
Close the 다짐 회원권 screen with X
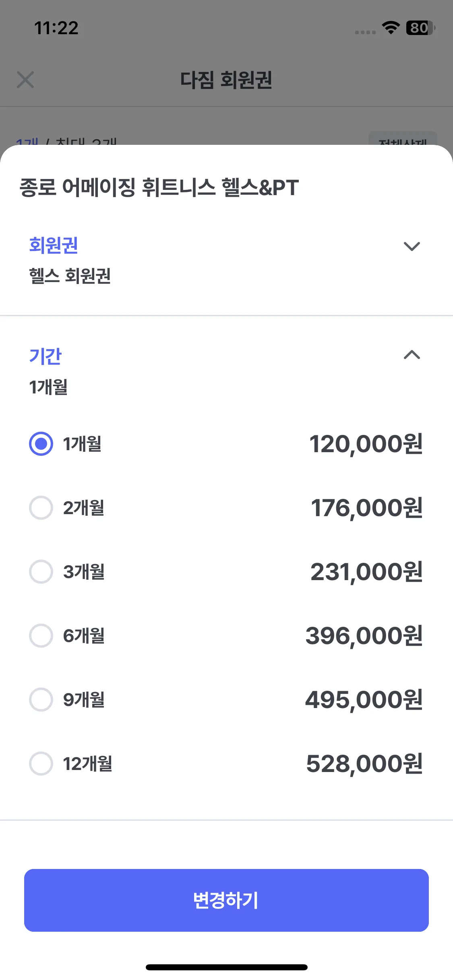[25, 80]
